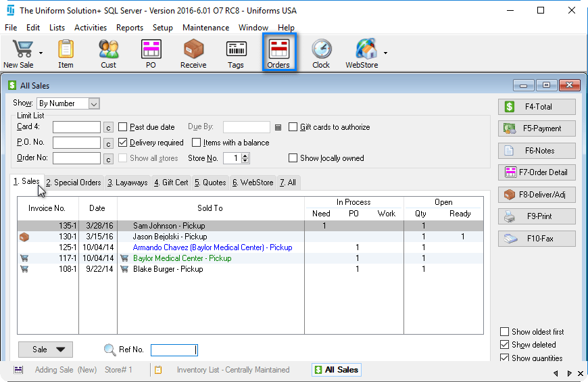Click the F9-Print button
This screenshot has height=382, width=588.
(x=537, y=216)
